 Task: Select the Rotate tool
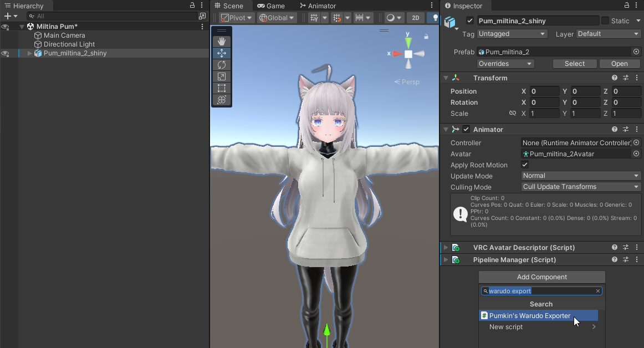(x=221, y=65)
